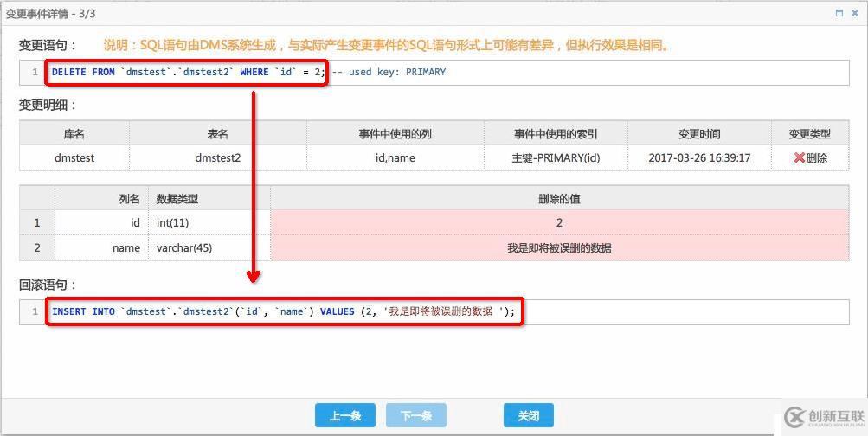Image resolution: width=868 pixels, height=436 pixels.
Task: Click the 变更语句 section label
Action: click(x=48, y=45)
